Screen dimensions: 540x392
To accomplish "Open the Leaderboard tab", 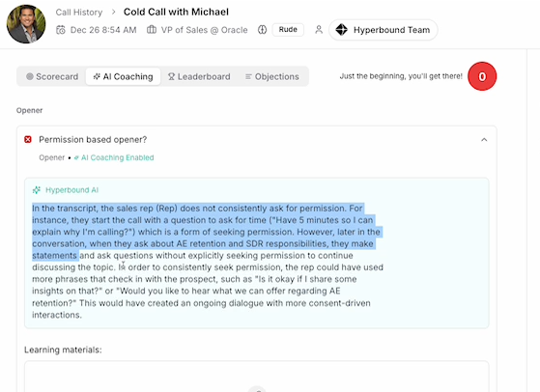I will (199, 76).
